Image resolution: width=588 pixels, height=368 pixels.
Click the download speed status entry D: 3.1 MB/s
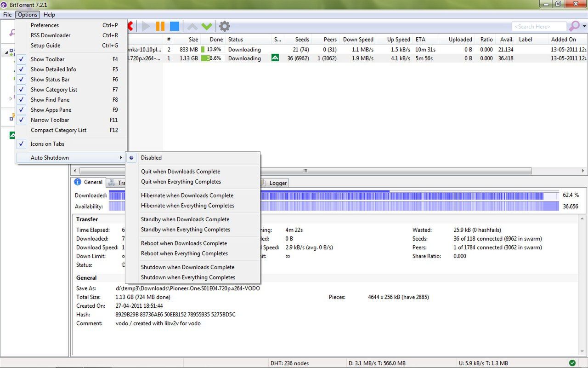pos(377,363)
